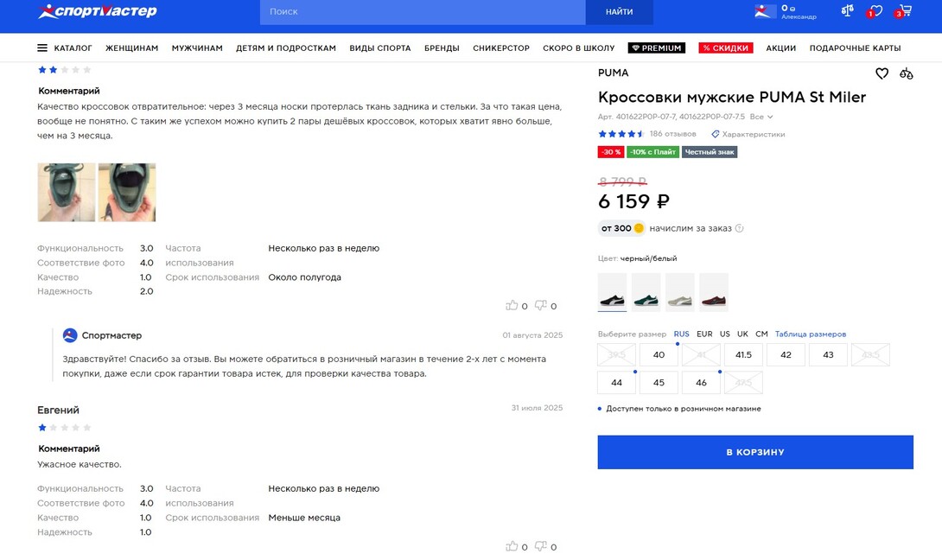Like Евгений's review with thumbs up
942x560 pixels.
point(512,546)
